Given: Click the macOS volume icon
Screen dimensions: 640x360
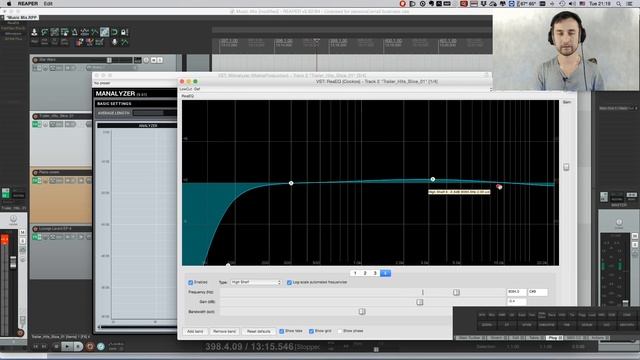Looking at the screenshot, I should [572, 4].
